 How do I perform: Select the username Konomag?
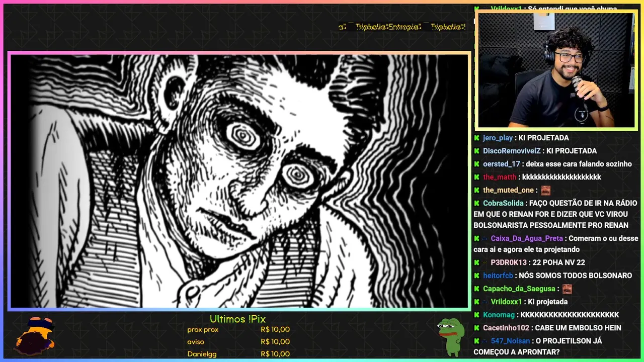pyautogui.click(x=499, y=315)
